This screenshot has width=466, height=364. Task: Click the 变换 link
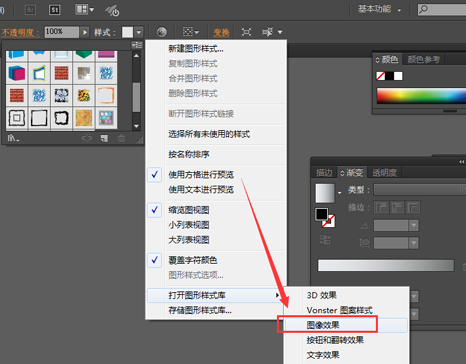(221, 32)
